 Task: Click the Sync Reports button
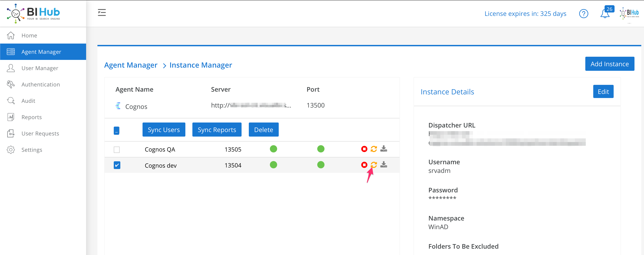click(x=217, y=130)
